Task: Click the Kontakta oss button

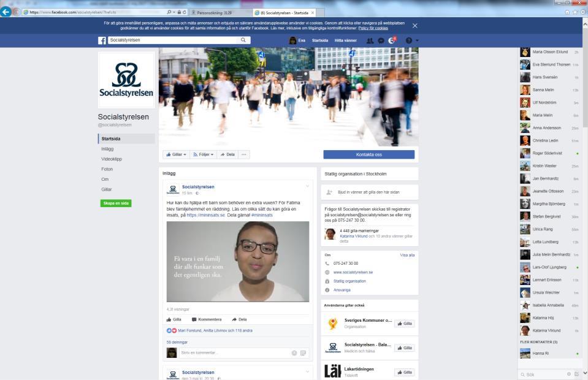Action: 369,154
